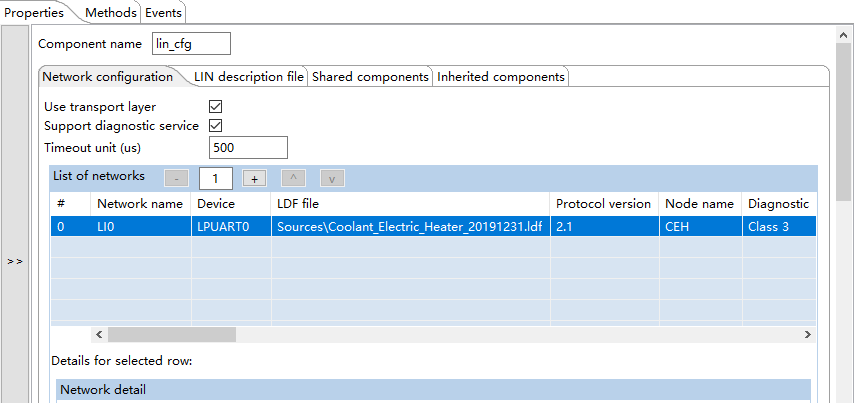The image size is (854, 403).
Task: Add a network with the plus button
Action: pos(254,178)
